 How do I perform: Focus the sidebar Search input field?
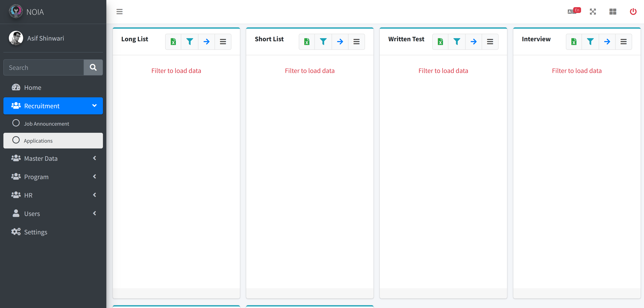[x=44, y=67]
